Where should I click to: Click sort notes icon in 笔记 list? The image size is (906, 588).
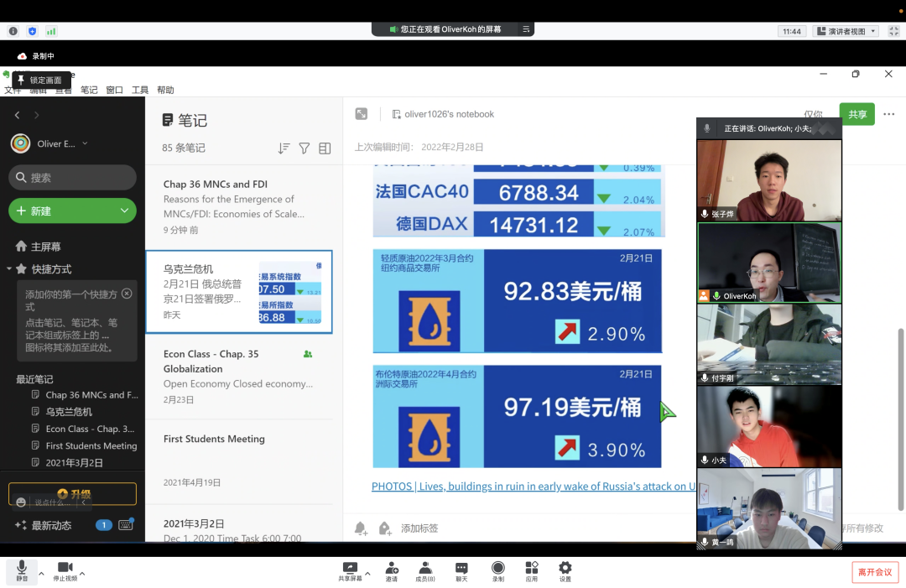[x=284, y=148]
